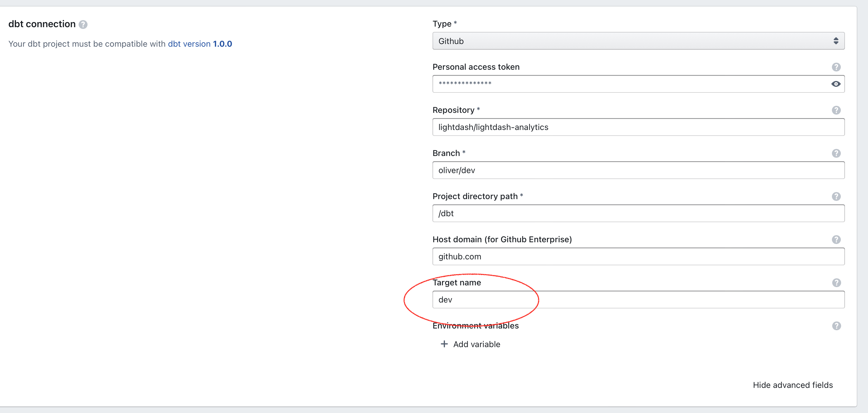Click the help icon for Branch
Image resolution: width=868 pixels, height=413 pixels.
(836, 153)
